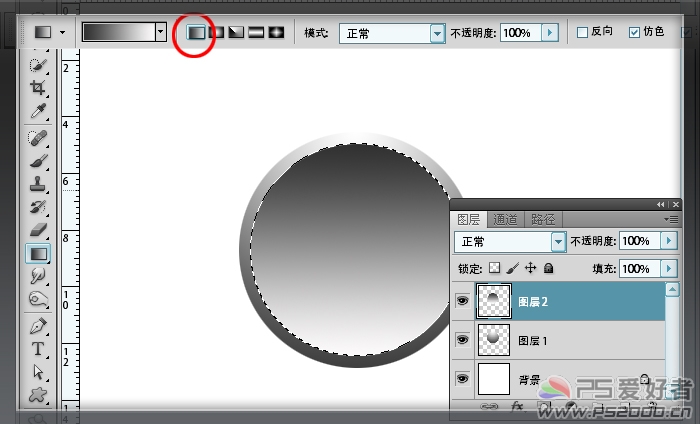
Task: Open the 模式 blend mode dropdown
Action: tap(438, 33)
